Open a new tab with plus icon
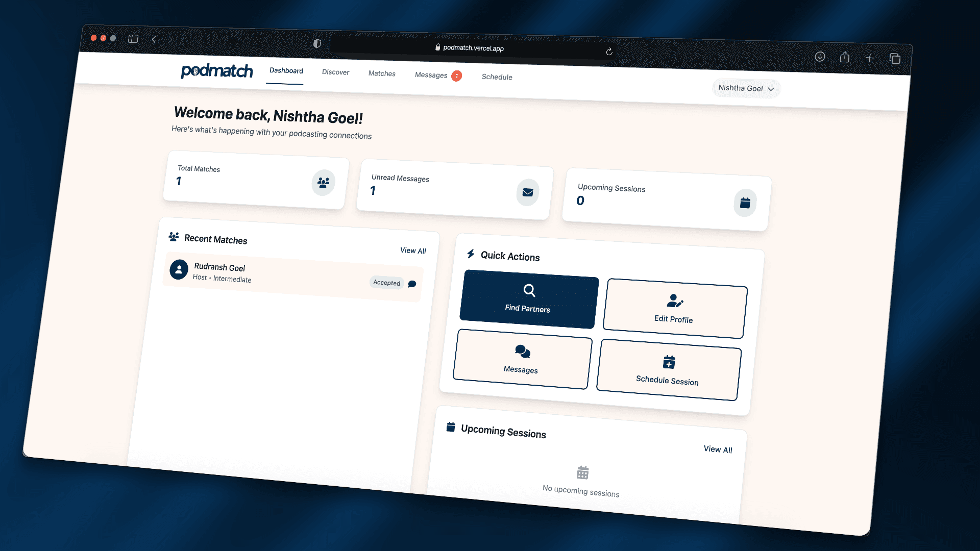Image resolution: width=980 pixels, height=551 pixels. (870, 58)
